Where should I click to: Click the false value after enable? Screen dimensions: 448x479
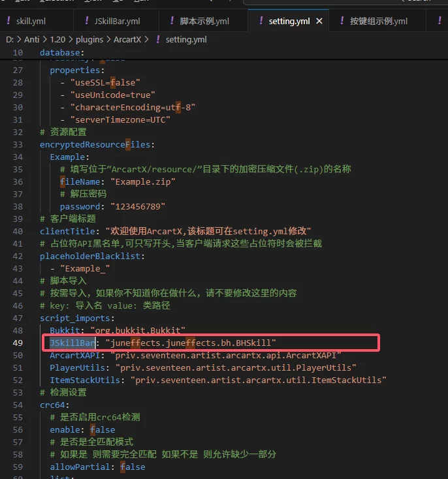pyautogui.click(x=103, y=430)
